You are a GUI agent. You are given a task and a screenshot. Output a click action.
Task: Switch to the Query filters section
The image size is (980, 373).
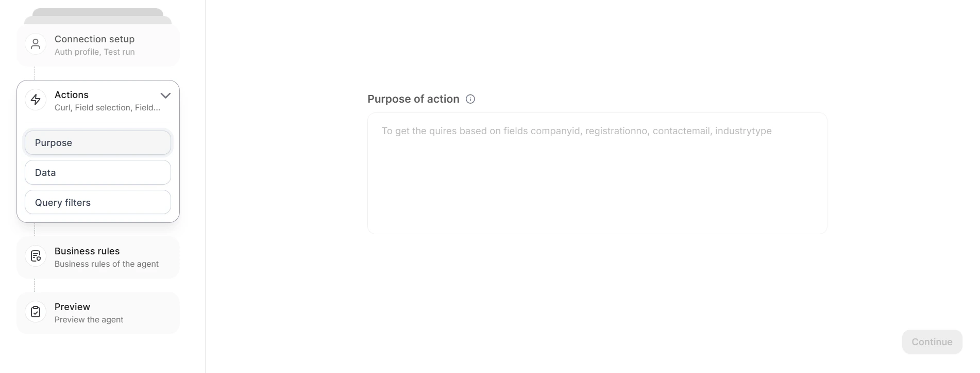(97, 202)
